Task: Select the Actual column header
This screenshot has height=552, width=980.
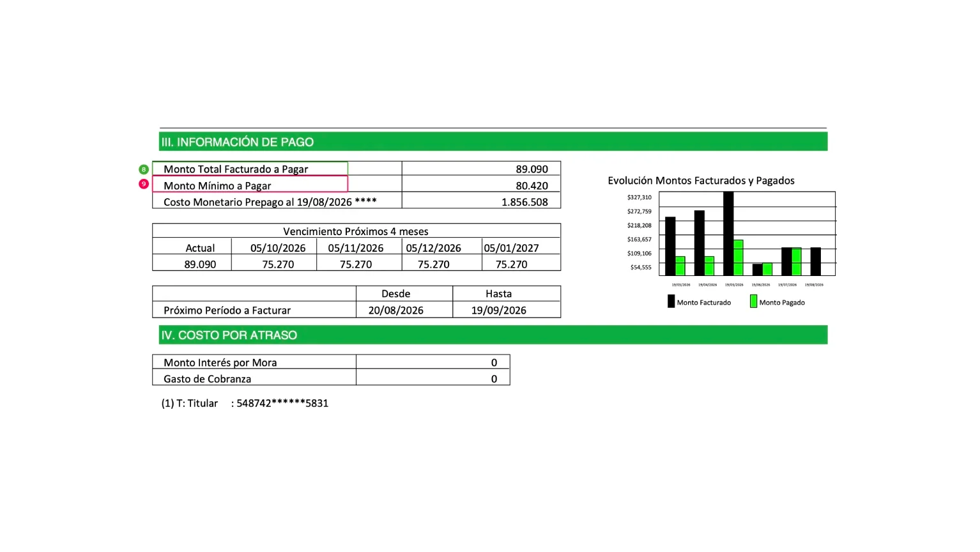Action: click(x=200, y=248)
